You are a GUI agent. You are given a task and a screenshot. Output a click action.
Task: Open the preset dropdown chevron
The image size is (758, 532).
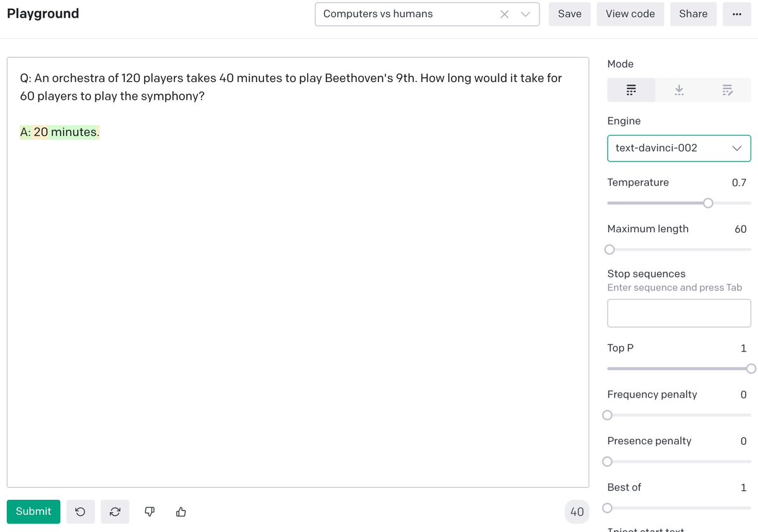[526, 14]
